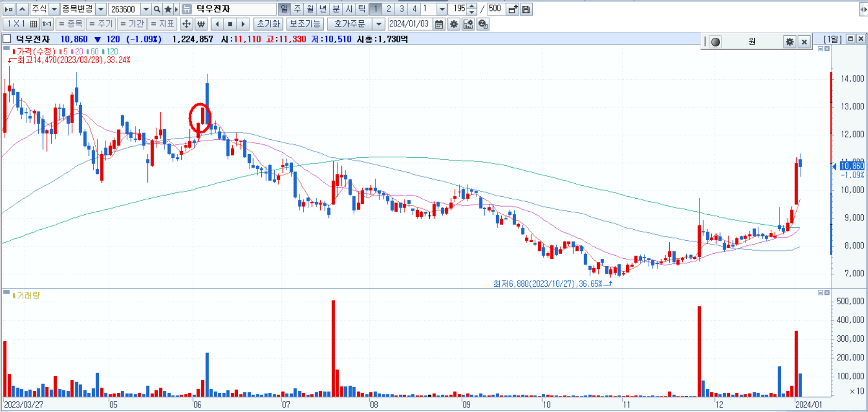
Task: Minimize the volume (거래량) pane
Action: [820, 293]
